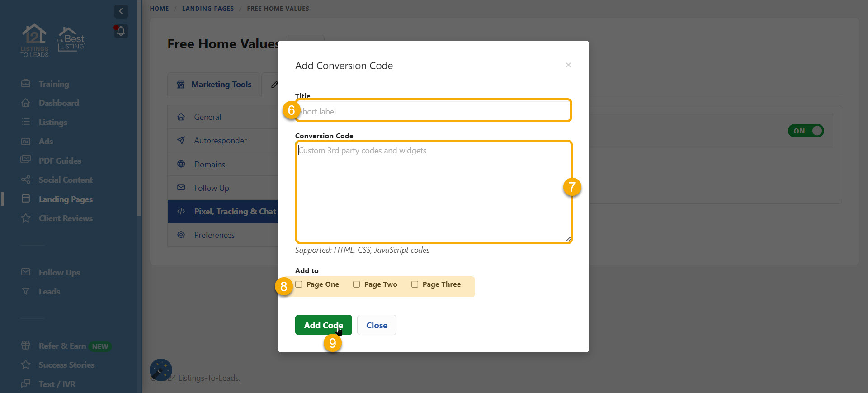Click the Refer & Earn gift icon
This screenshot has height=393, width=868.
[26, 346]
